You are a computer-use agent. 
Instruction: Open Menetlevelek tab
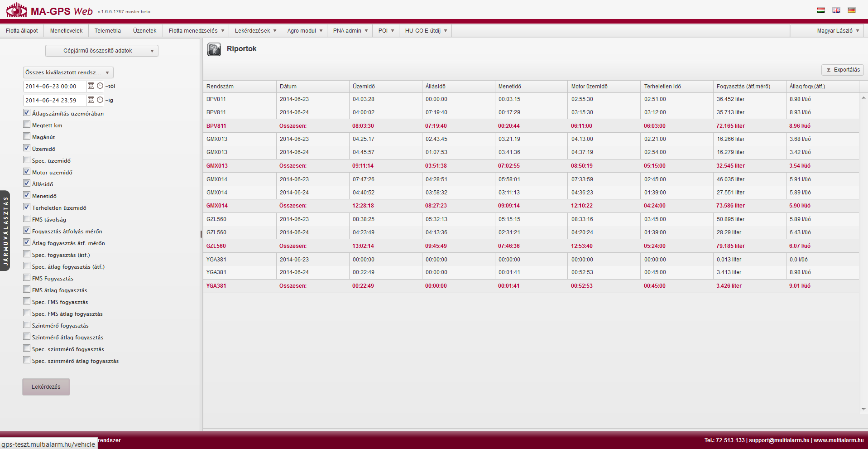click(x=66, y=31)
